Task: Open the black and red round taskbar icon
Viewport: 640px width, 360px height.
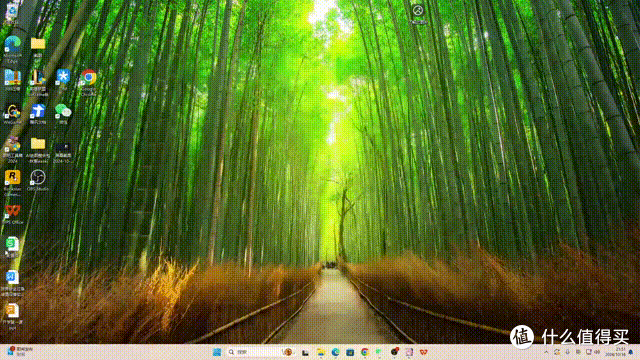Action: pyautogui.click(x=394, y=352)
